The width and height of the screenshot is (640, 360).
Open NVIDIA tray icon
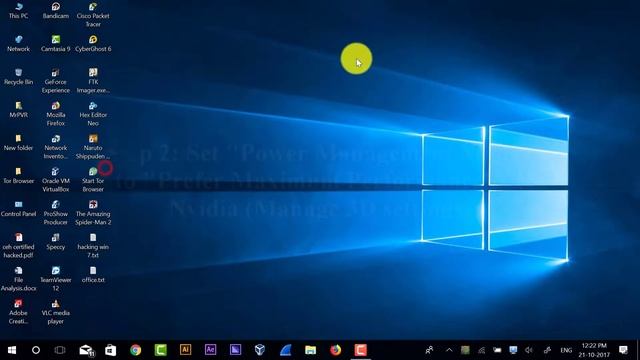point(465,350)
